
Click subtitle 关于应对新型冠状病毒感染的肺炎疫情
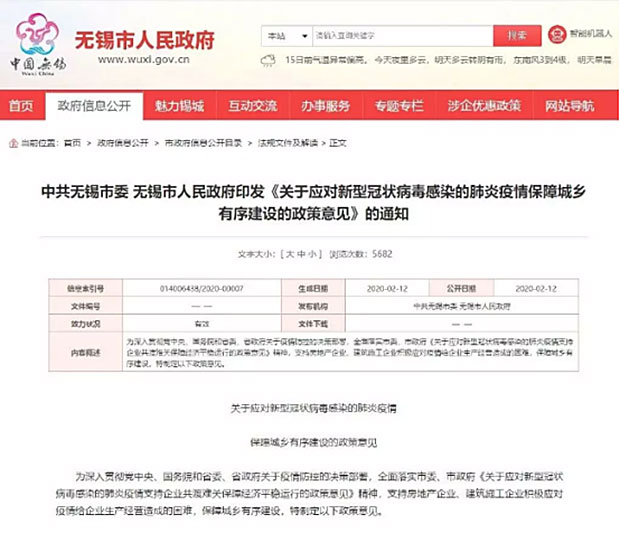click(x=314, y=408)
